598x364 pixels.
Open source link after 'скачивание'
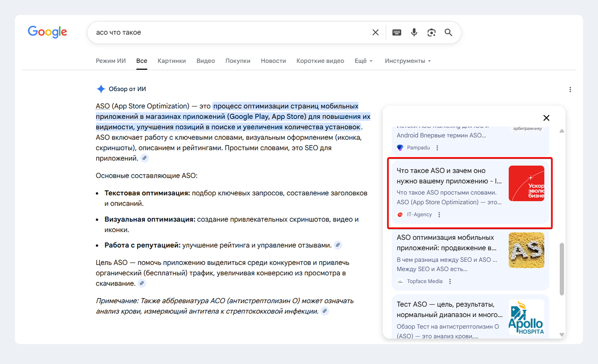(142, 283)
